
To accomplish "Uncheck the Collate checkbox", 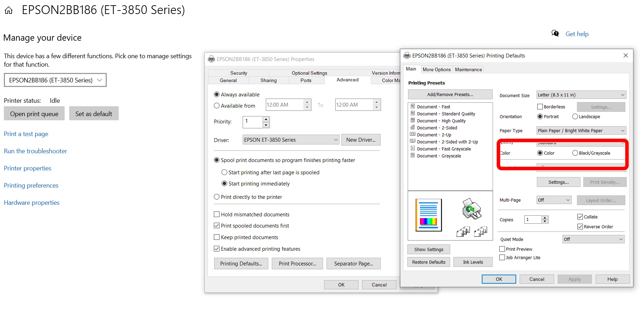I will [x=580, y=217].
